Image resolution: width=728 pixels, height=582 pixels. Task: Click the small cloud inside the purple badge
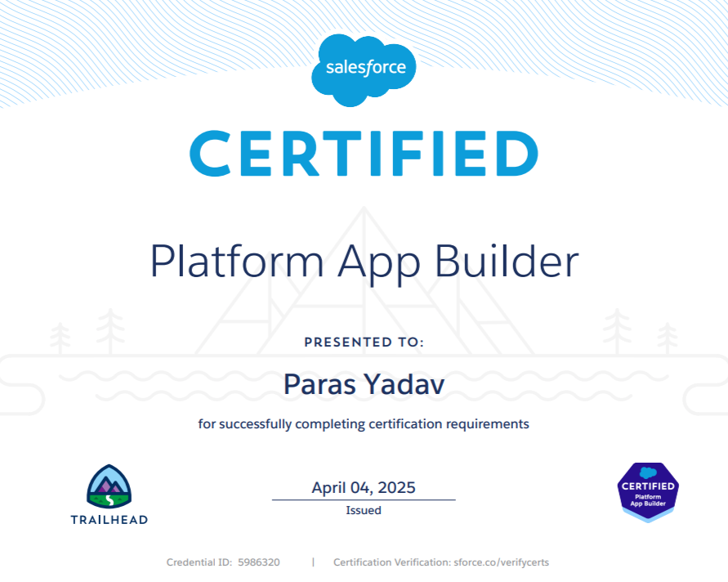pyautogui.click(x=648, y=472)
